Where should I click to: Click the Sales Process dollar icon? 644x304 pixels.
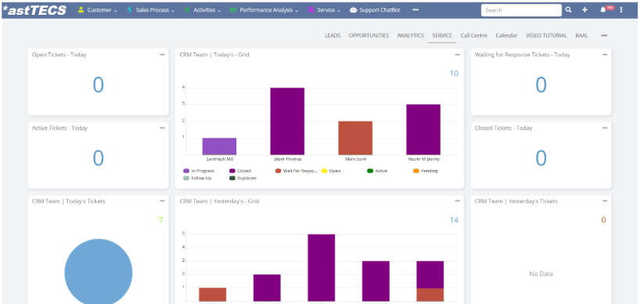point(130,10)
